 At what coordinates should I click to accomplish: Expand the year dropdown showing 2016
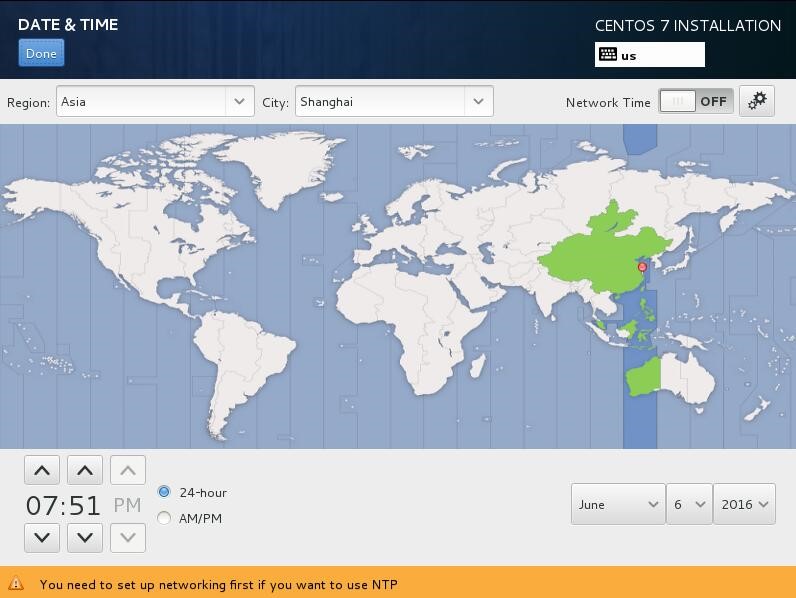click(x=745, y=504)
